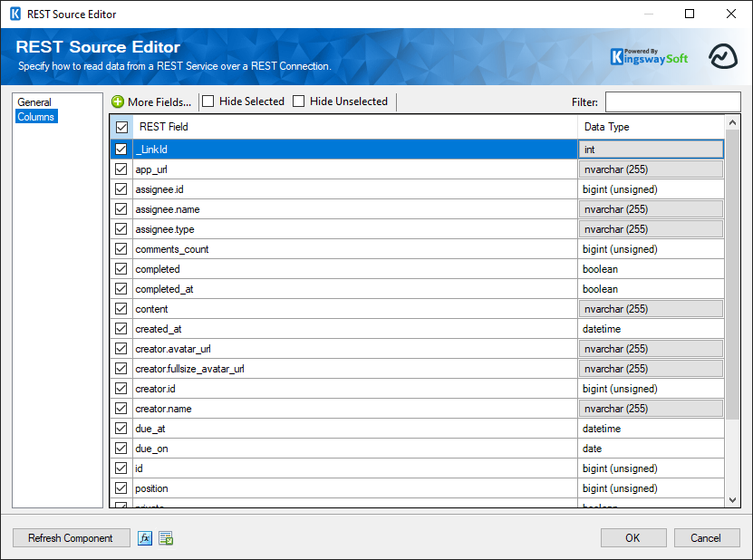Open data type dropdown for app_url
This screenshot has width=753, height=560.
click(x=651, y=169)
